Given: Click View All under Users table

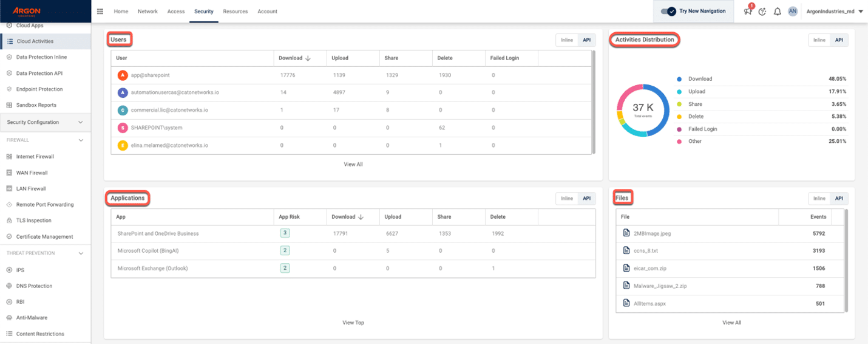Looking at the screenshot, I should click(353, 164).
